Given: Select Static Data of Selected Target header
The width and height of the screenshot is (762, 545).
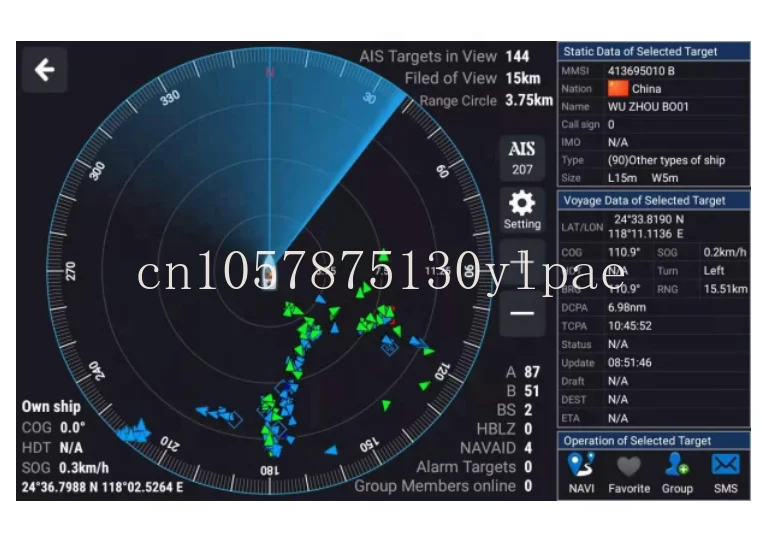Looking at the screenshot, I should pyautogui.click(x=654, y=51).
